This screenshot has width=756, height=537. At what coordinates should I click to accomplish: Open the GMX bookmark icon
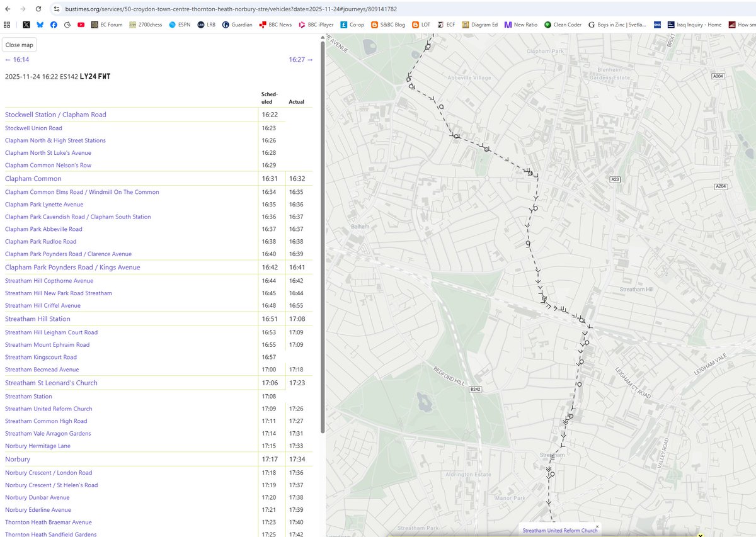[657, 25]
